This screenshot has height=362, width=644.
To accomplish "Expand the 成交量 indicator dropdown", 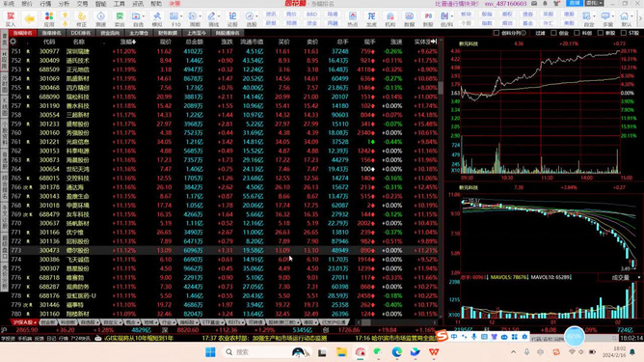I will click(x=639, y=278).
